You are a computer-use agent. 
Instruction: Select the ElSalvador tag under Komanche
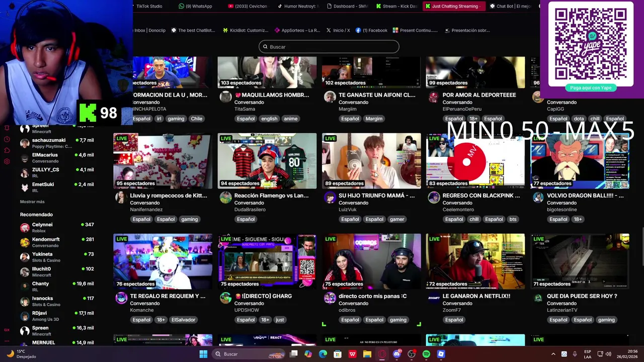[183, 320]
